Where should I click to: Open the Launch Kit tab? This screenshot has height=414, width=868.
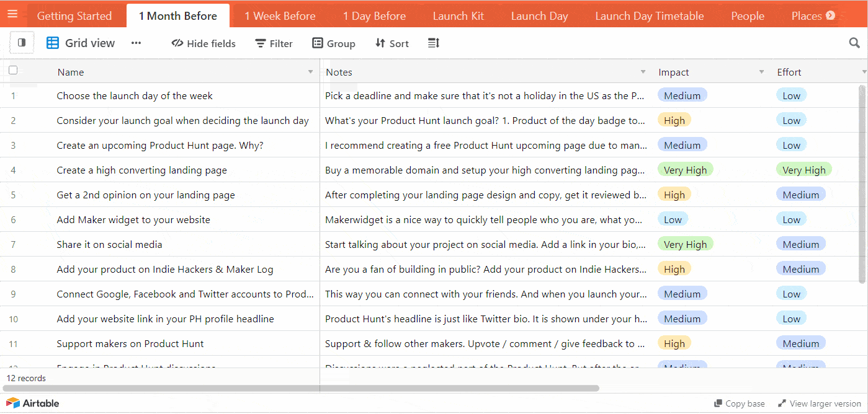pos(459,16)
